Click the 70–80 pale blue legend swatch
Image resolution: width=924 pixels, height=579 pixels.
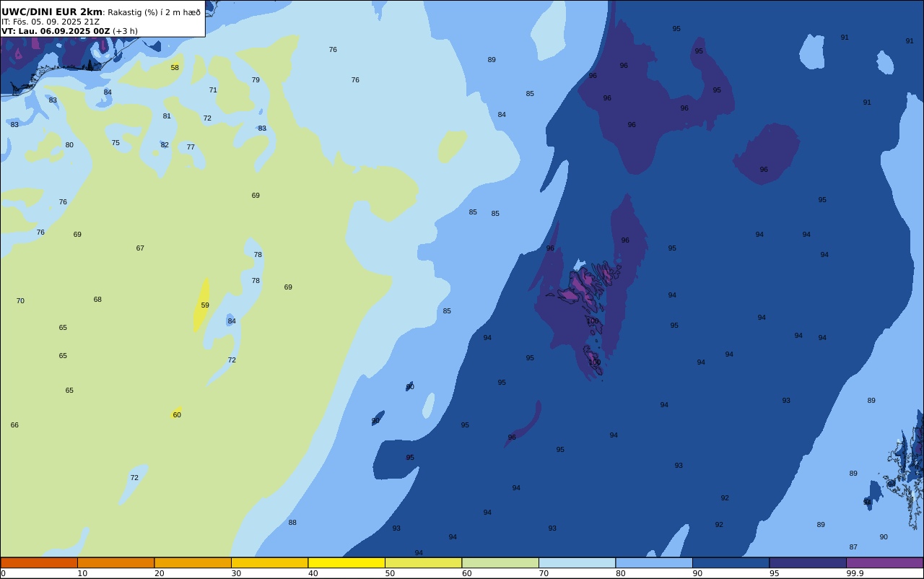[x=577, y=562]
